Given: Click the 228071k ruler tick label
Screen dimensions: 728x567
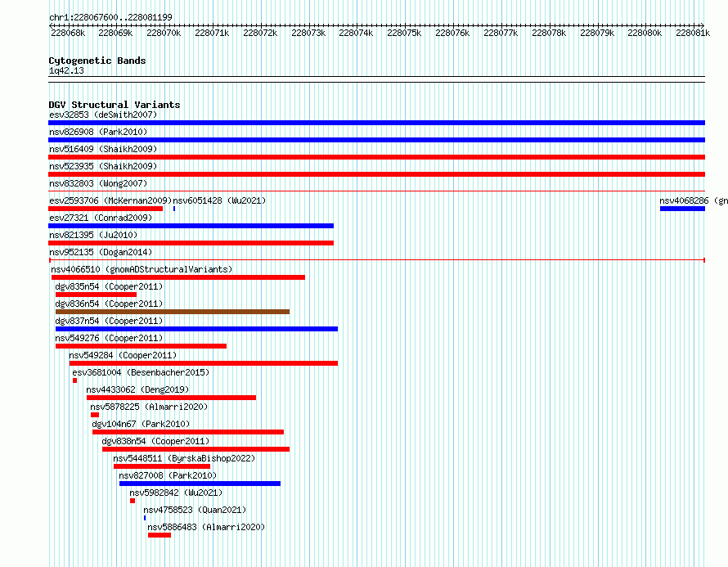Looking at the screenshot, I should pos(212,33).
